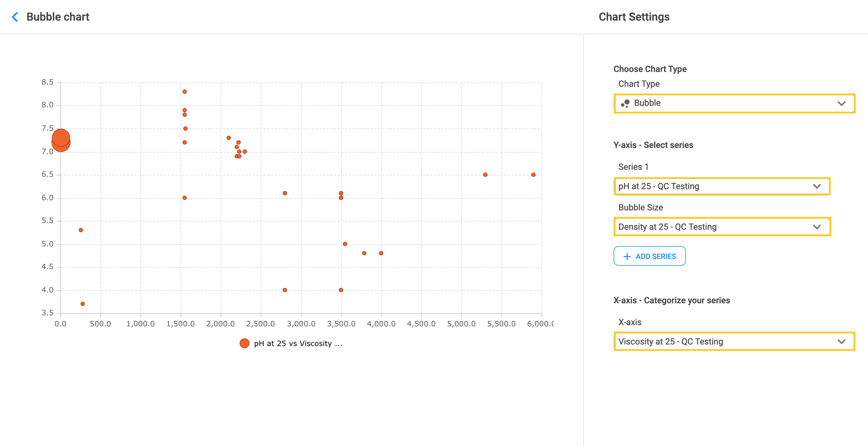The height and width of the screenshot is (446, 868).
Task: Click the ADD SERIES button
Action: 649,256
